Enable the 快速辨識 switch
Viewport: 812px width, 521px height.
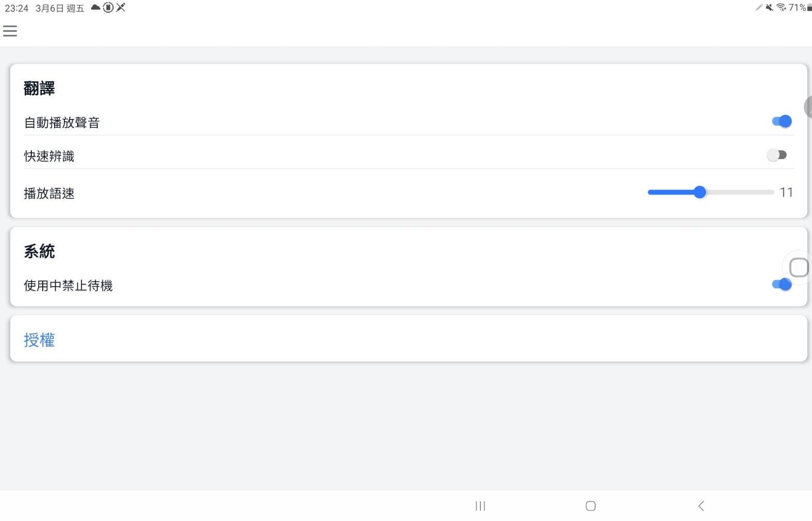click(776, 155)
